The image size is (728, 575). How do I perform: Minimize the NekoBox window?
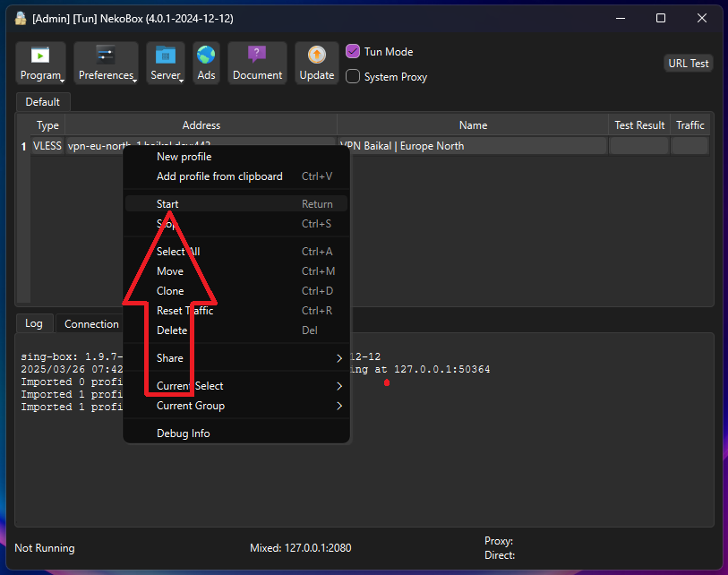click(621, 18)
